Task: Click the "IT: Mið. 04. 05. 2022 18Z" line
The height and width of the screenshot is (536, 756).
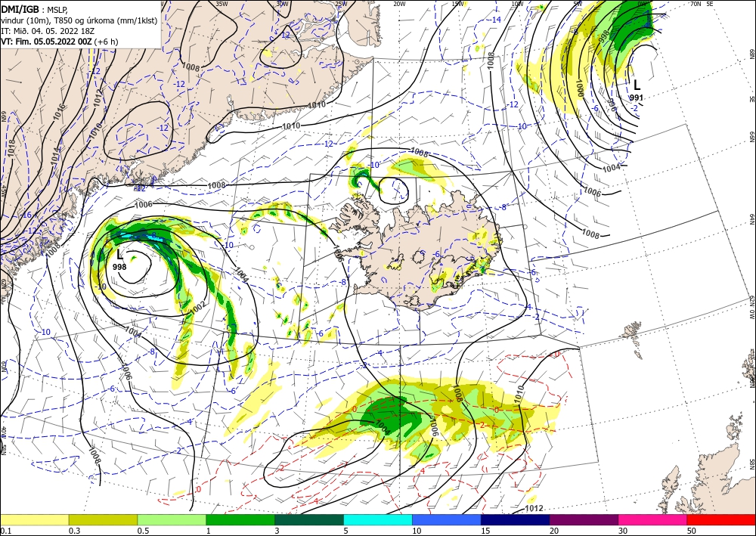Action: point(47,31)
